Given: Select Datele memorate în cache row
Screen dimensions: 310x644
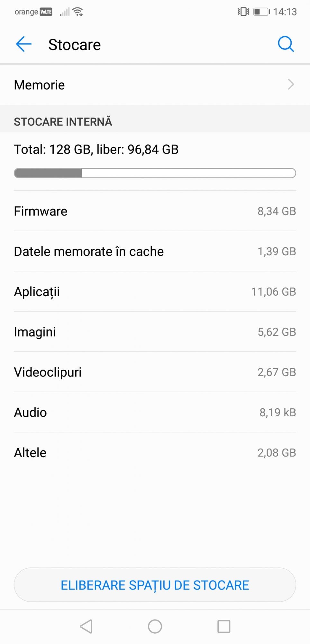Looking at the screenshot, I should (155, 251).
